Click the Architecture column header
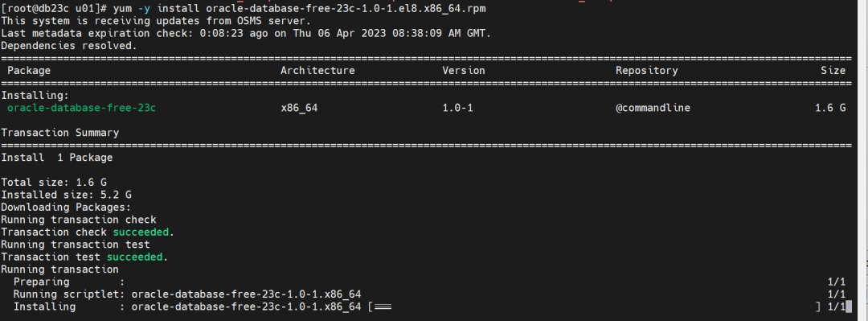This screenshot has height=321, width=868. (x=317, y=71)
